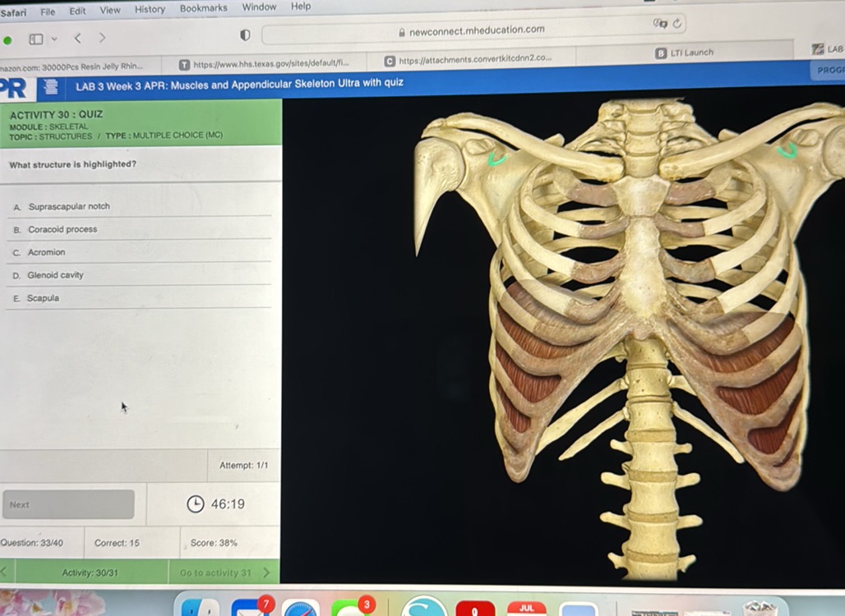Click the Next button
This screenshot has height=616, width=845.
point(67,503)
